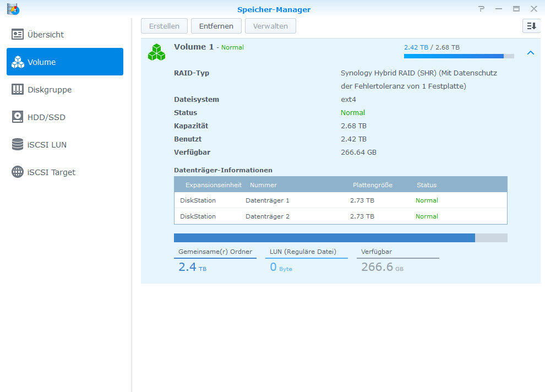This screenshot has height=392, width=545.
Task: Click Normal status of Datenträger 1
Action: (x=427, y=200)
